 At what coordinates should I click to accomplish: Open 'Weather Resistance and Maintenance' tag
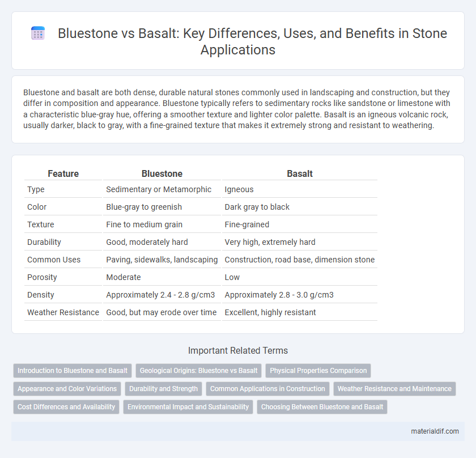tap(394, 389)
